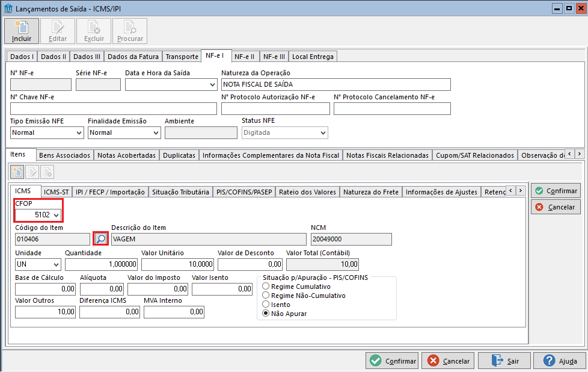The height and width of the screenshot is (372, 588).
Task: Select Regime Não-Cumulativo option
Action: (266, 295)
